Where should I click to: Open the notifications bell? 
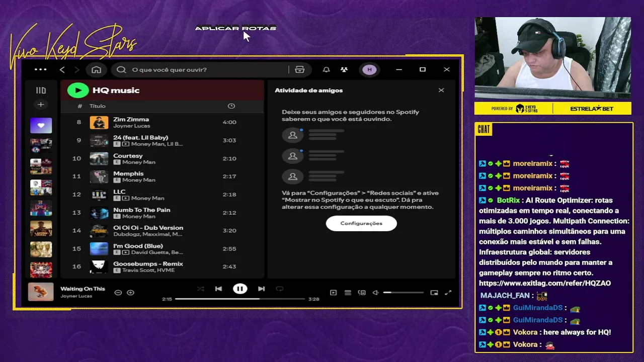(x=326, y=69)
